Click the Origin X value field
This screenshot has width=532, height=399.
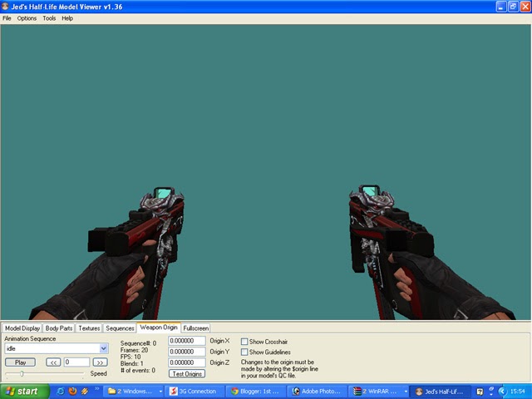coord(187,341)
